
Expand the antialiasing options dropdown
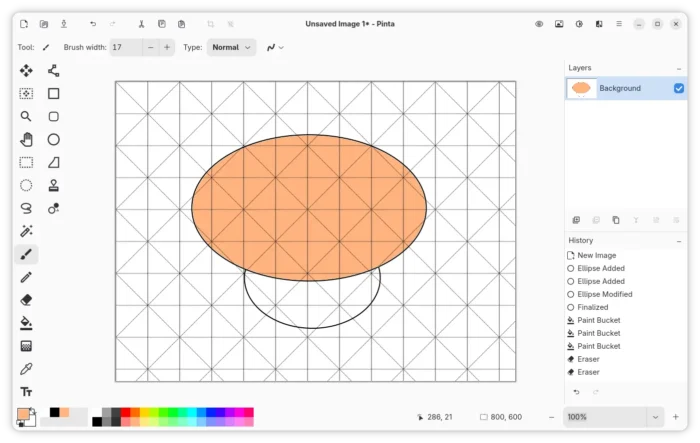point(275,47)
